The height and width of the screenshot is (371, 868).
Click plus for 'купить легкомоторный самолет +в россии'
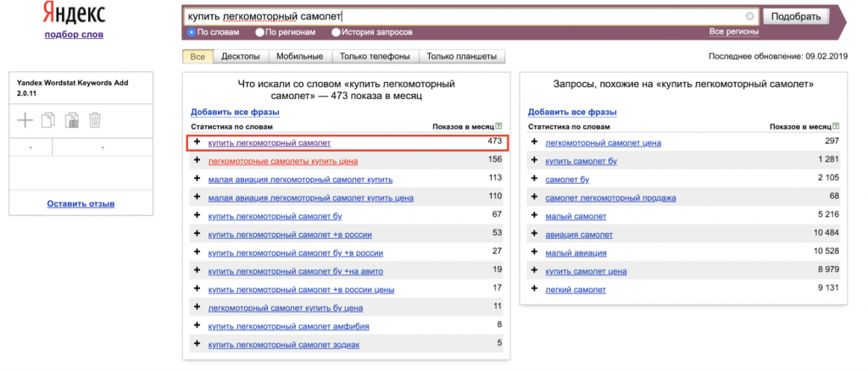pyautogui.click(x=197, y=233)
